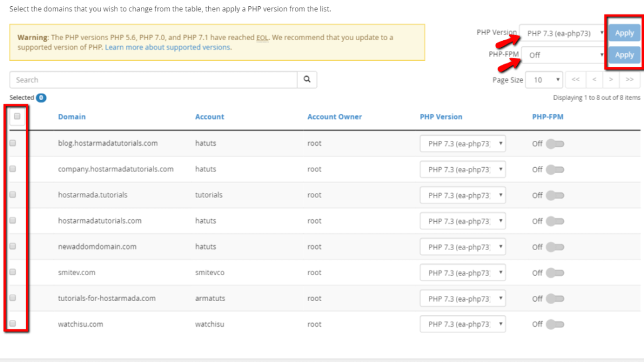The image size is (644, 362).
Task: Toggle PHP-FPM for tutorials-for-hostarmada.com
Action: tap(555, 299)
